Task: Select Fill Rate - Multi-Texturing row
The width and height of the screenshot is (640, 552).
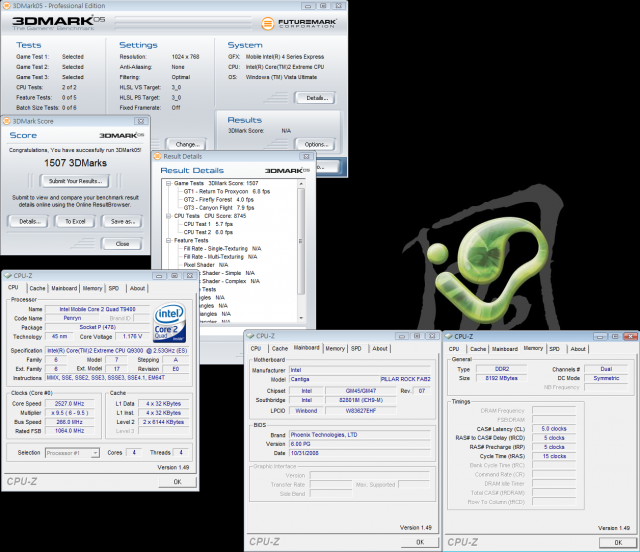Action: click(220, 257)
